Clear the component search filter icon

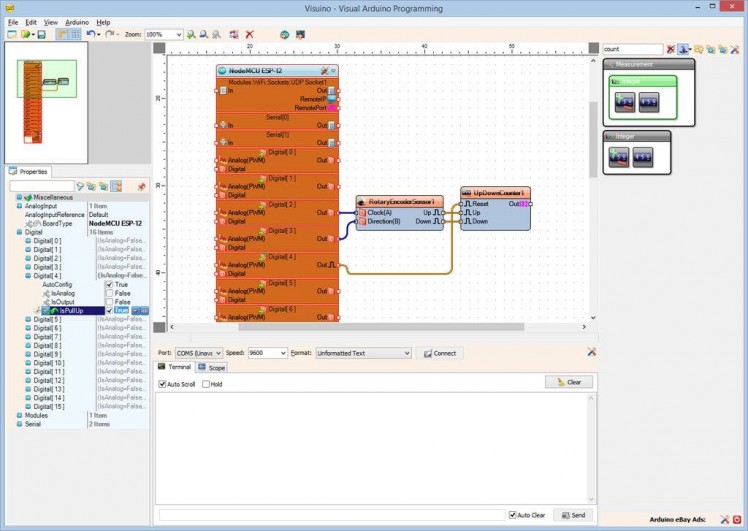pos(670,49)
